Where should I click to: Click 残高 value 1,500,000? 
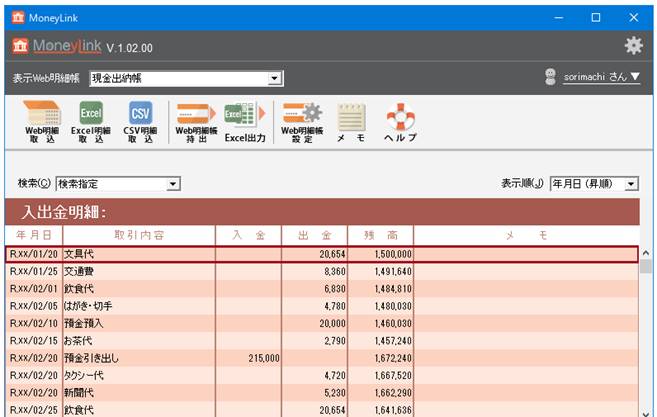(393, 254)
